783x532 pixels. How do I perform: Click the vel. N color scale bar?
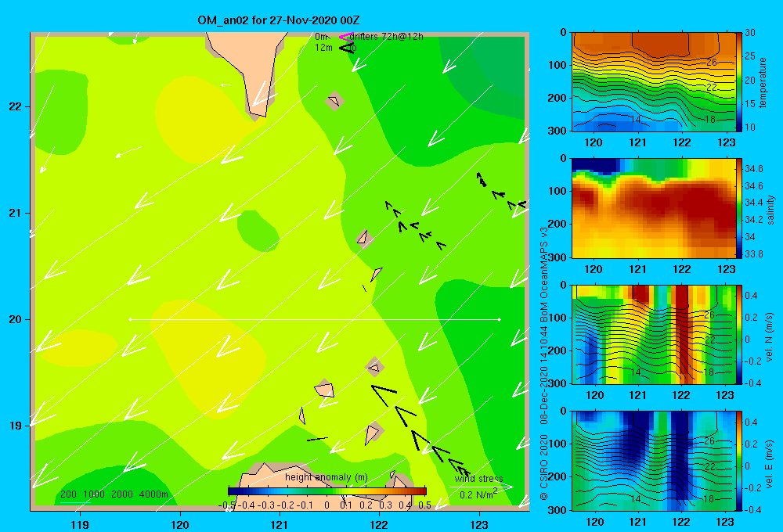(x=739, y=335)
